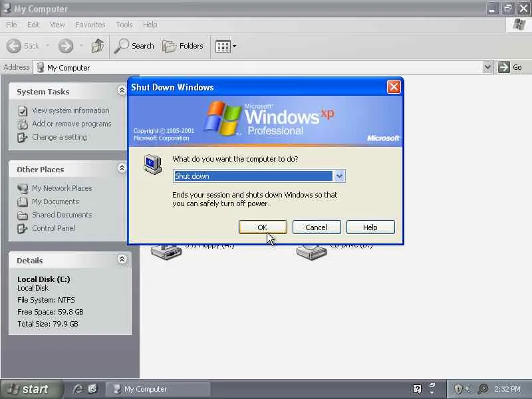Open Add or remove programs link
532x399 pixels.
pos(72,124)
